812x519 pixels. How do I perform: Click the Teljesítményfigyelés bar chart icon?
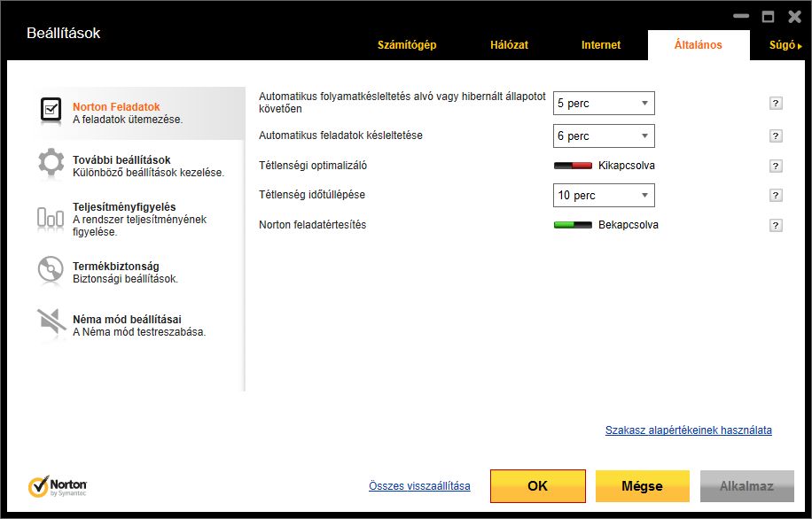pos(51,217)
